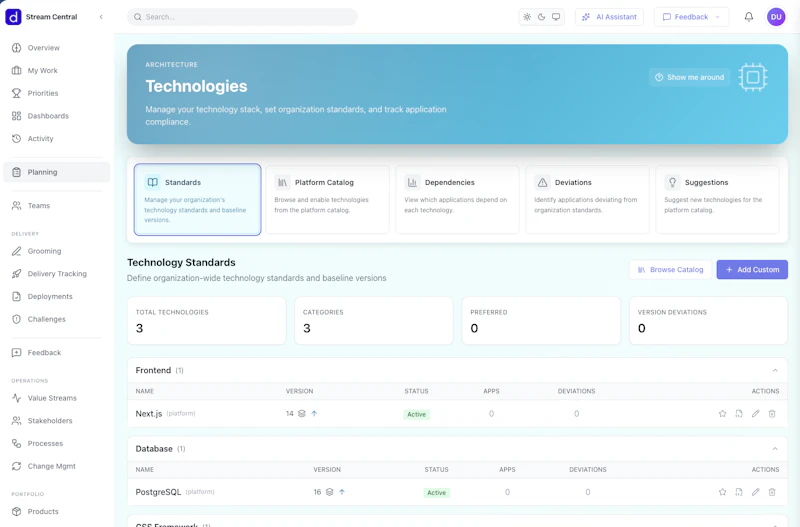The image size is (800, 527).
Task: Click the Browse Catalog button
Action: 670,270
